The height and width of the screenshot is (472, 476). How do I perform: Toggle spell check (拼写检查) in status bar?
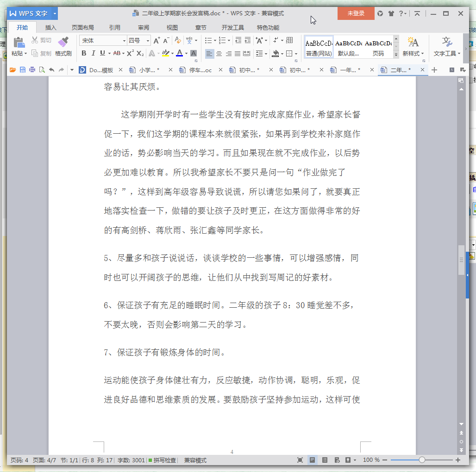coord(162,460)
